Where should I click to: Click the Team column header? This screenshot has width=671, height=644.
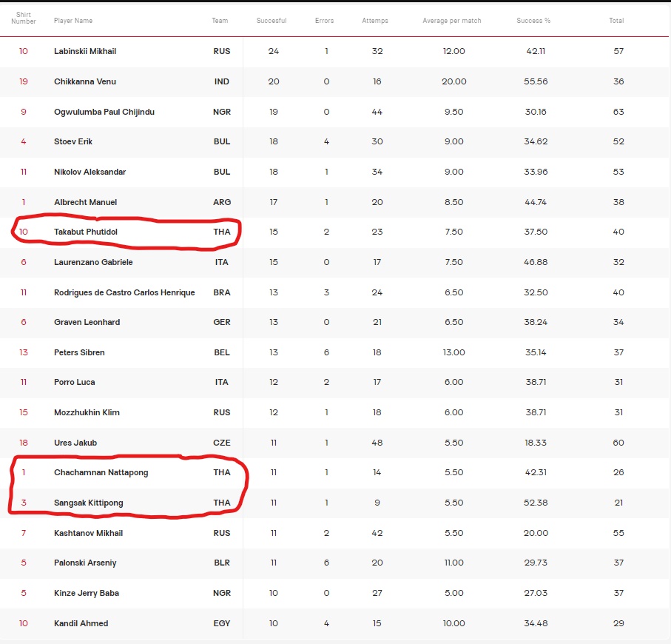click(220, 21)
